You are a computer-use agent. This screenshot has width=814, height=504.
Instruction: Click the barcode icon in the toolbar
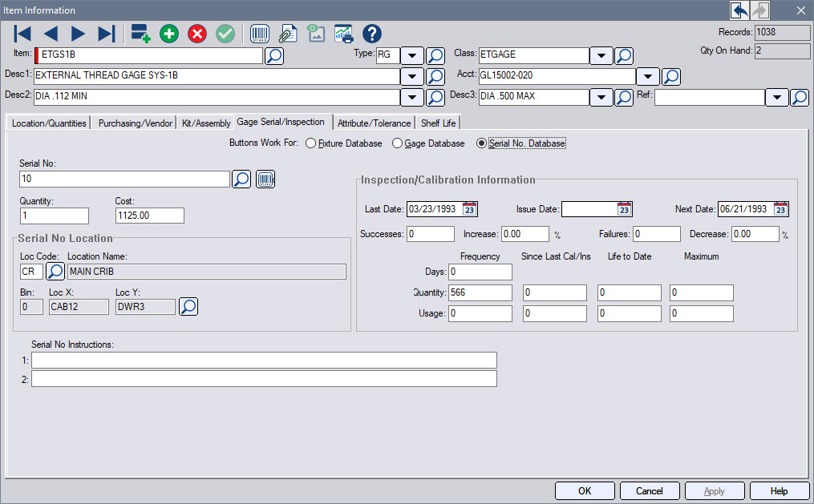260,34
